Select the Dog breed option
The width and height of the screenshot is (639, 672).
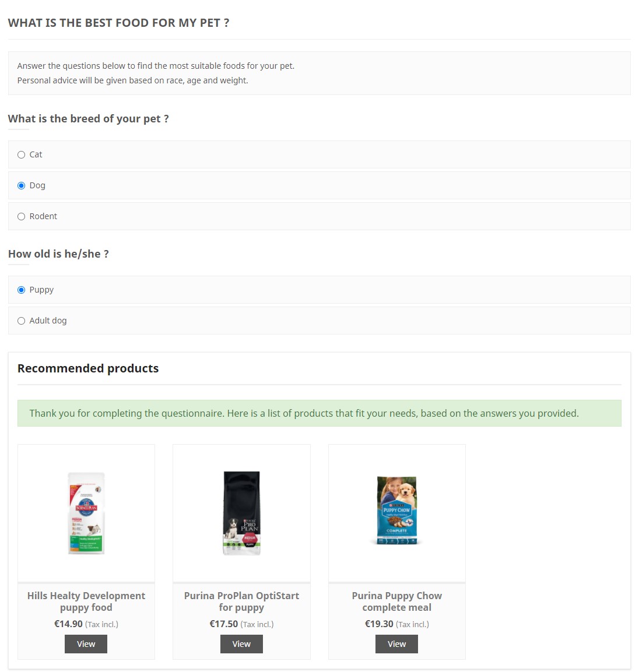[22, 185]
